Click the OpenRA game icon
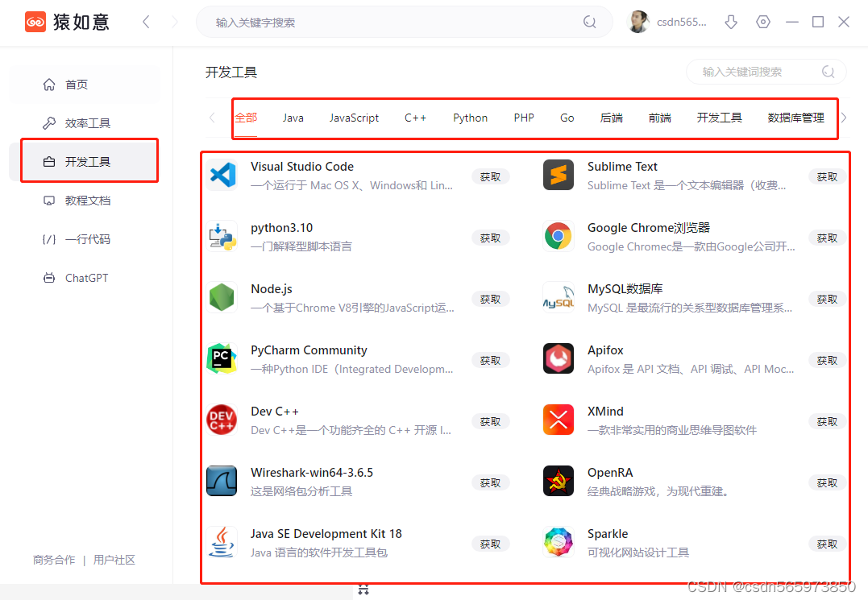The height and width of the screenshot is (600, 868). (x=558, y=481)
